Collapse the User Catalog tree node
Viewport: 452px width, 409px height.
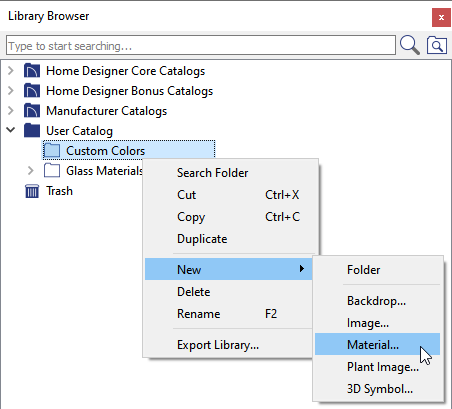tap(11, 130)
